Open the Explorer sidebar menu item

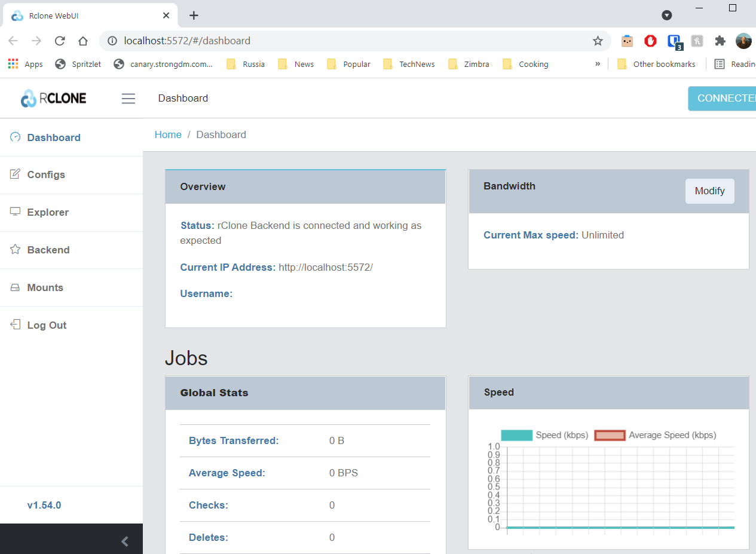[x=71, y=212]
